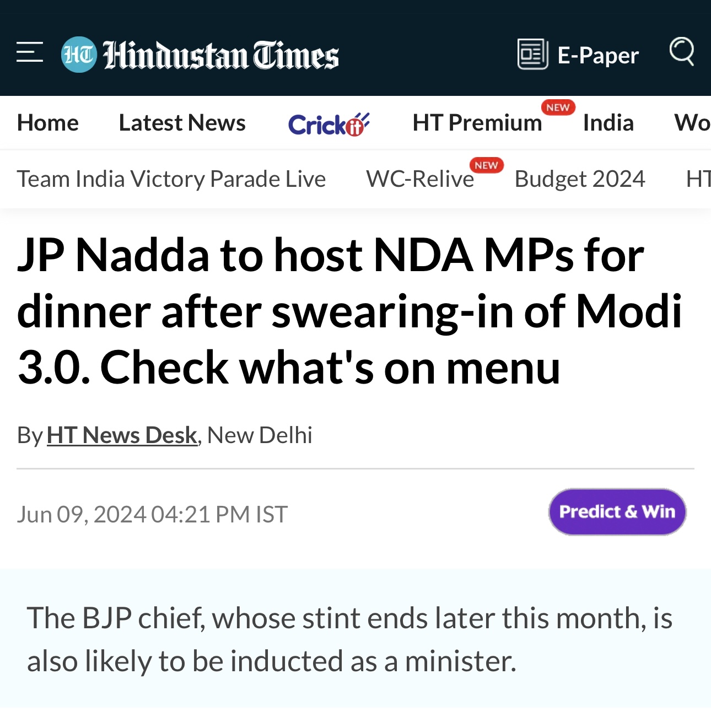Select the HT Premium tab
This screenshot has height=728, width=711.
click(477, 122)
